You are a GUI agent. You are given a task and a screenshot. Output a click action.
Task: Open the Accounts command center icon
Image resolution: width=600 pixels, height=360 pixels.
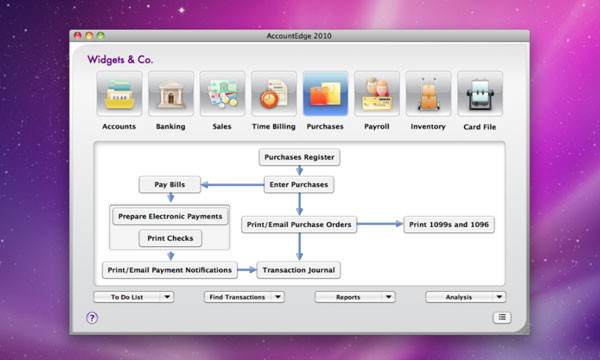[119, 94]
